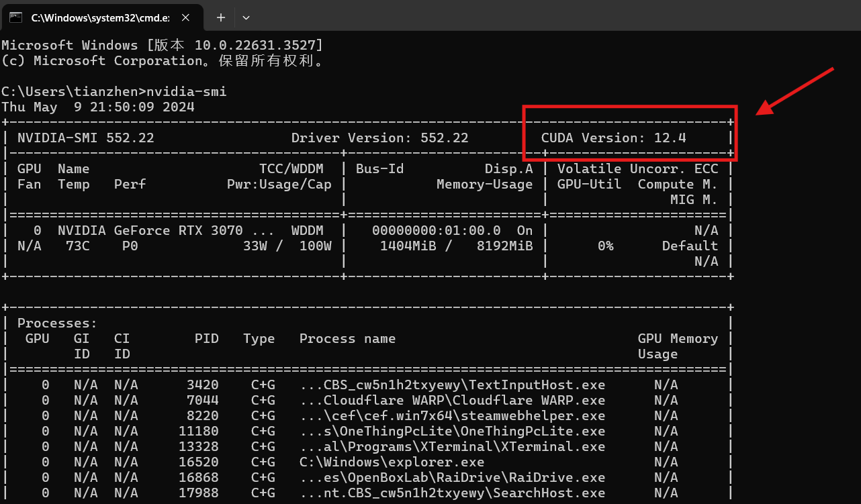Select the cmd.exe terminal tab
This screenshot has width=861, height=504.
(103, 17)
